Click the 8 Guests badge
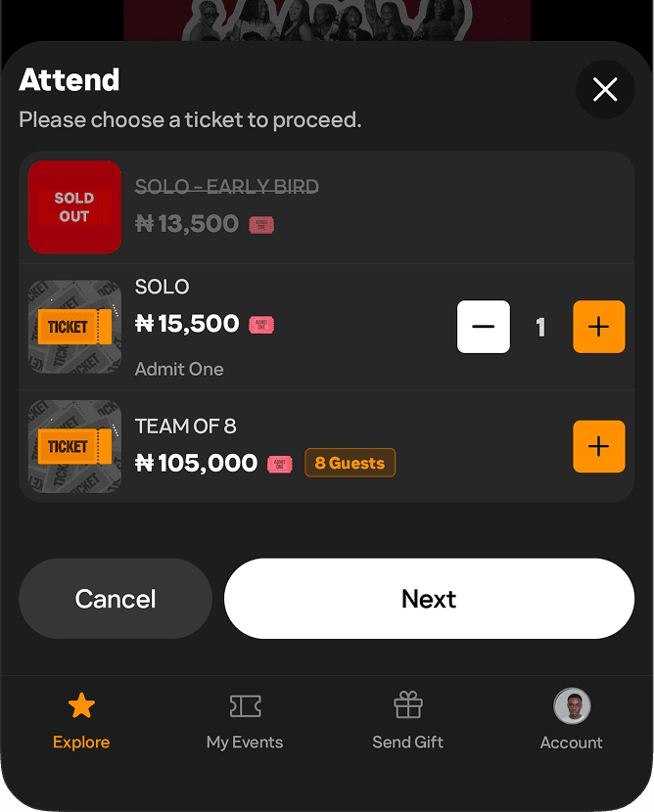This screenshot has width=654, height=812. point(350,463)
